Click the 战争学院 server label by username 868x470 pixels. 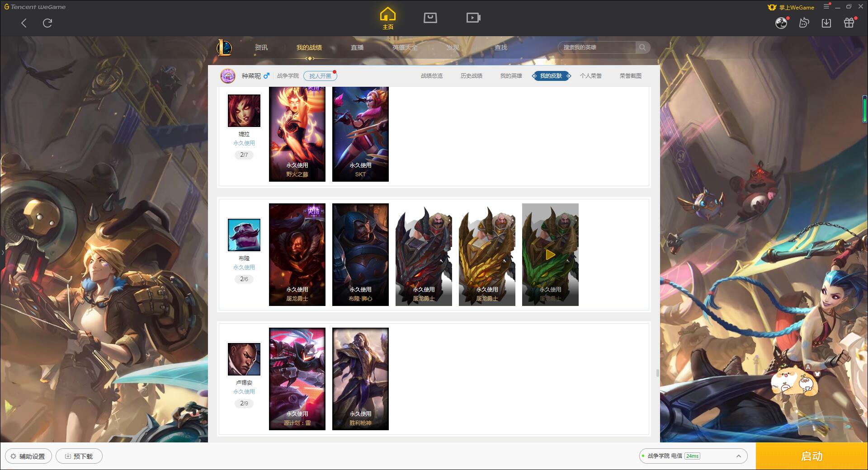point(288,76)
